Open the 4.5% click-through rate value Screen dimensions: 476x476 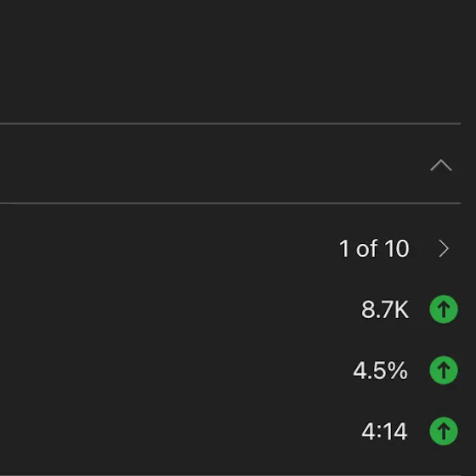(x=380, y=371)
